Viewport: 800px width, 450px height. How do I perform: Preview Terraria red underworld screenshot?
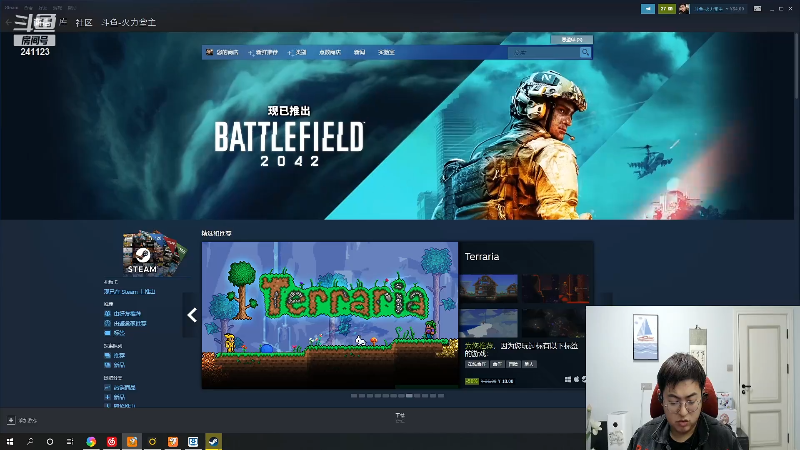click(554, 288)
